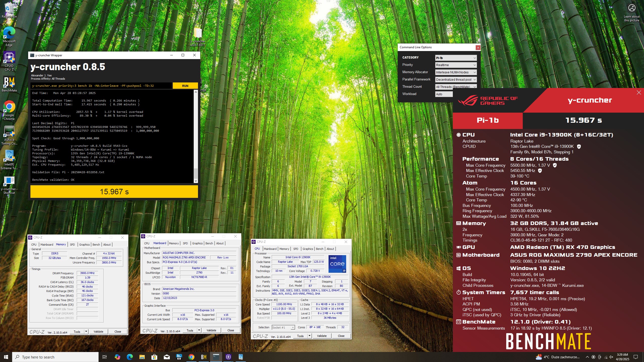Screen dimensions: 644x362
Task: Open the Windows Start menu
Action: 6,357
